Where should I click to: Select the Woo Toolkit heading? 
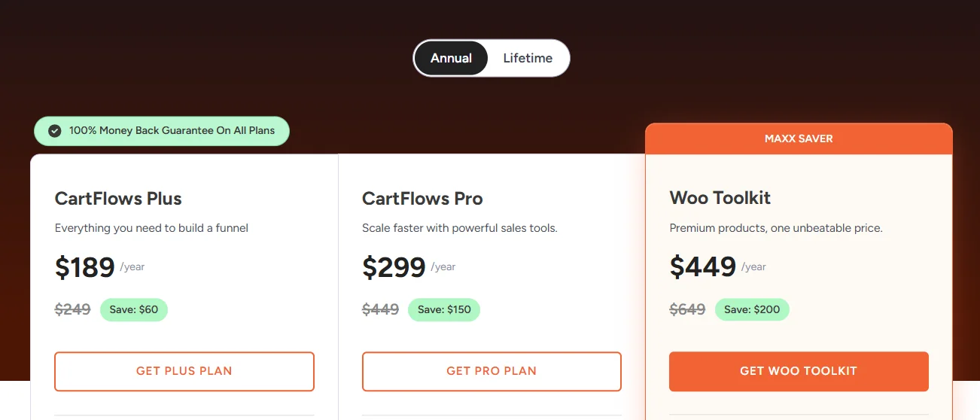tap(720, 198)
